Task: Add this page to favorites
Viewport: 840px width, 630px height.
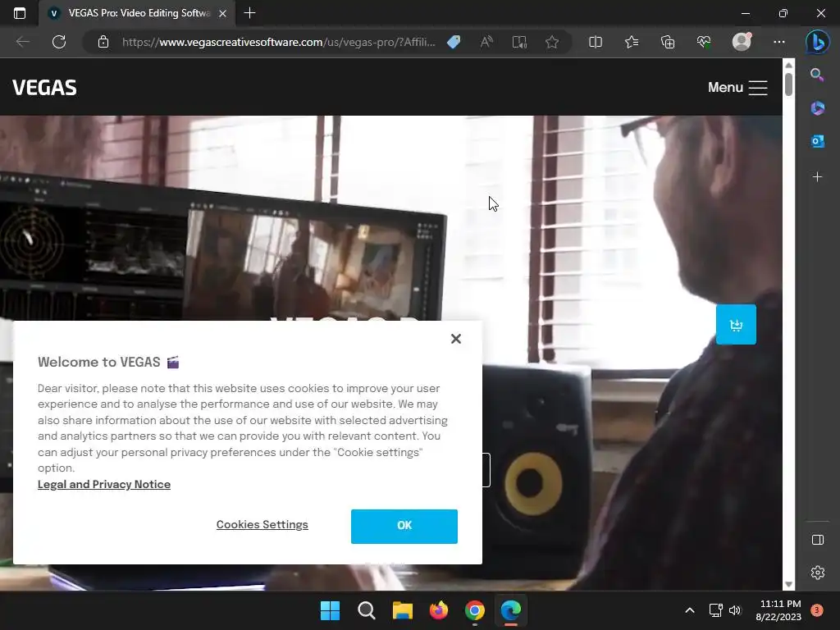Action: 552,42
